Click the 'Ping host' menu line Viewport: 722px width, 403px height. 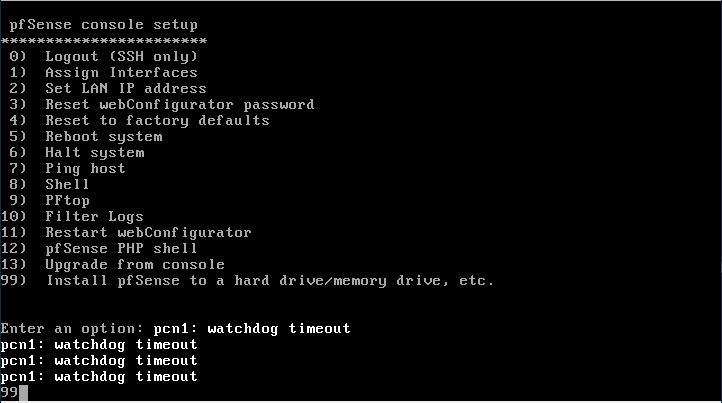coord(68,169)
